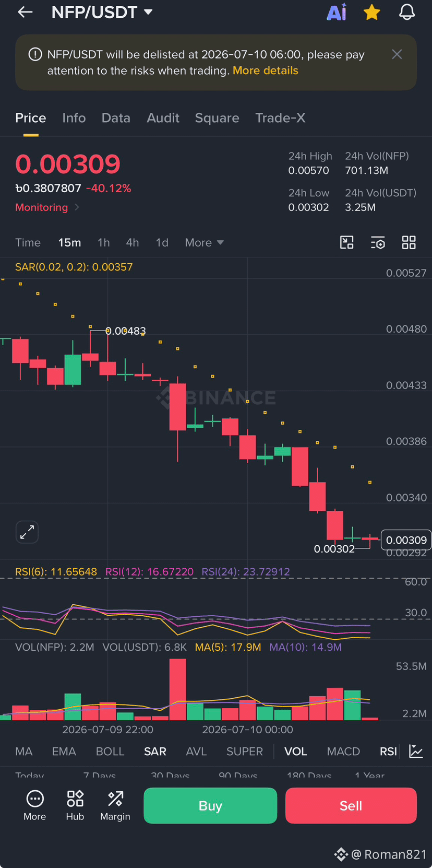The width and height of the screenshot is (432, 868).
Task: Tap the MA(5): 17.9M volume label
Action: coord(228,648)
